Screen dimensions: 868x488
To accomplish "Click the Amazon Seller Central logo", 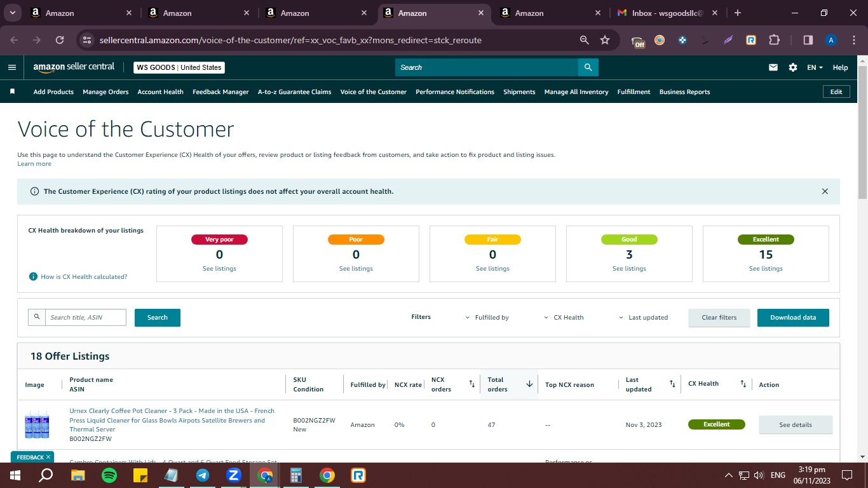I will [74, 67].
